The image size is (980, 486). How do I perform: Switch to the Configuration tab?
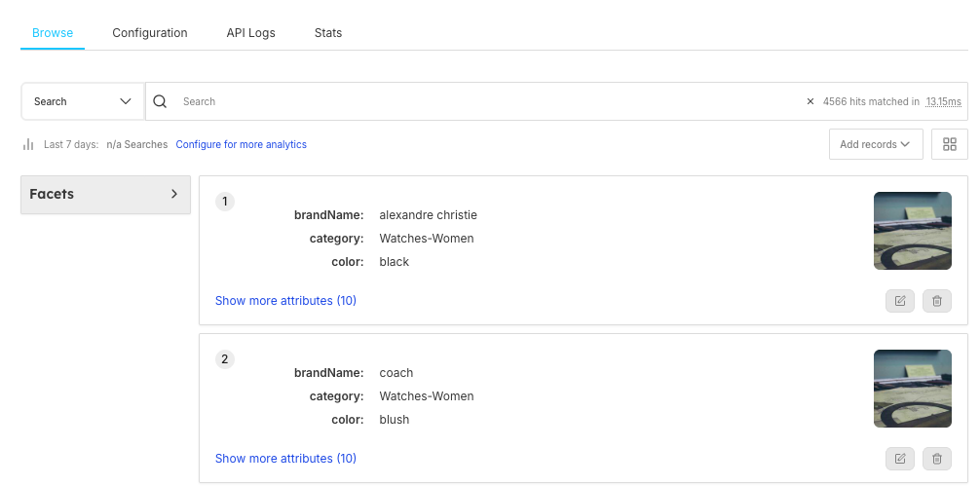point(150,32)
